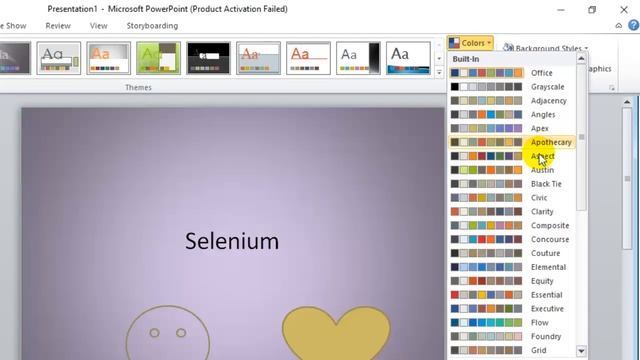
Task: Apply the theme with blue wave footer
Action: (408, 58)
